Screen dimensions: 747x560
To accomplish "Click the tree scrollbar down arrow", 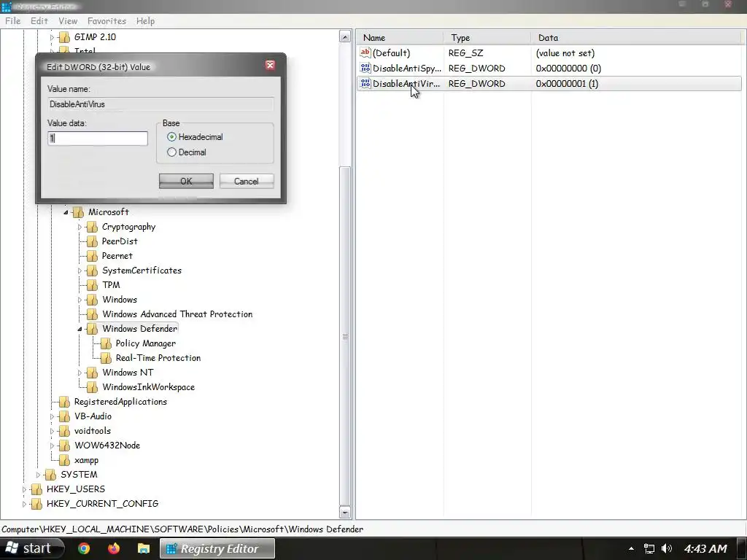I will click(345, 513).
